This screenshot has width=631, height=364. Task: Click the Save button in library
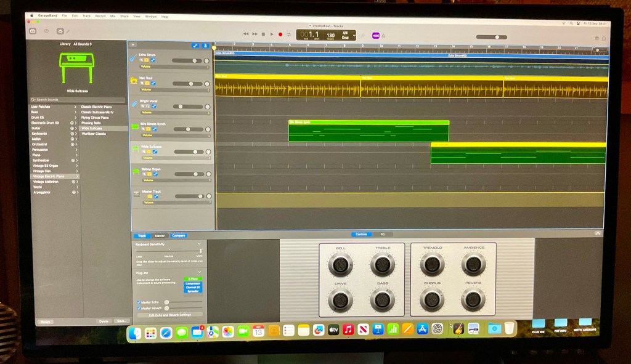click(121, 321)
